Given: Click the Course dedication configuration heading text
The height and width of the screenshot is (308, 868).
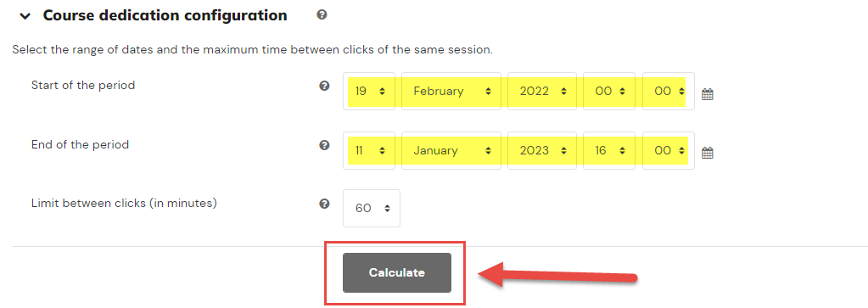Looking at the screenshot, I should click(x=165, y=15).
